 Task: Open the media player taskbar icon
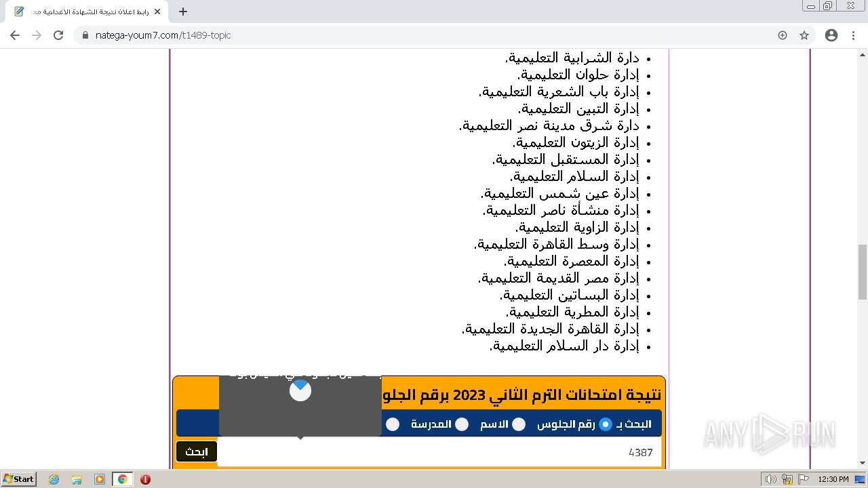click(x=100, y=479)
